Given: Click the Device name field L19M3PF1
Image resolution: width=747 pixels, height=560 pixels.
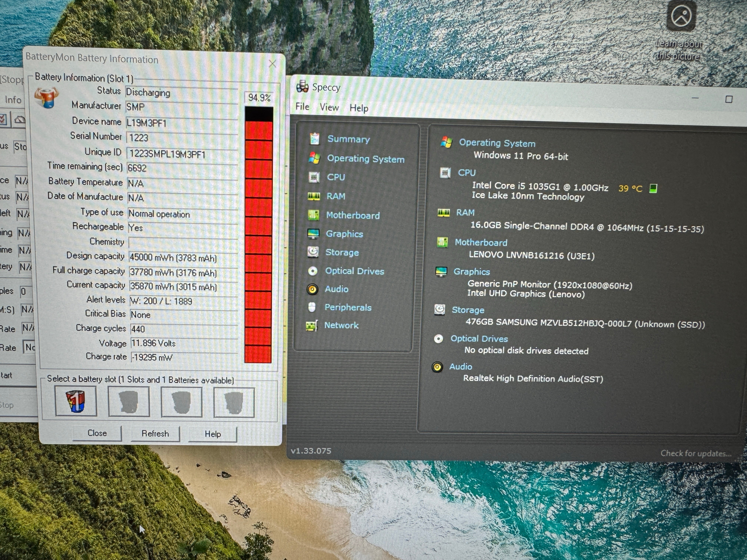Looking at the screenshot, I should pyautogui.click(x=182, y=123).
